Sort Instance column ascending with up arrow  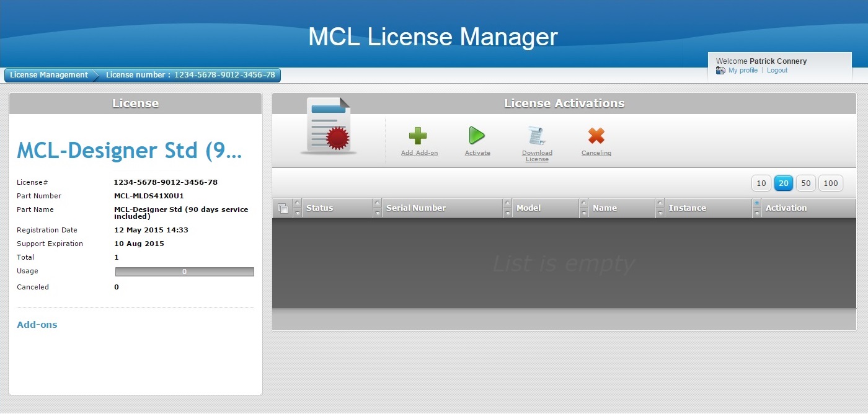click(660, 203)
